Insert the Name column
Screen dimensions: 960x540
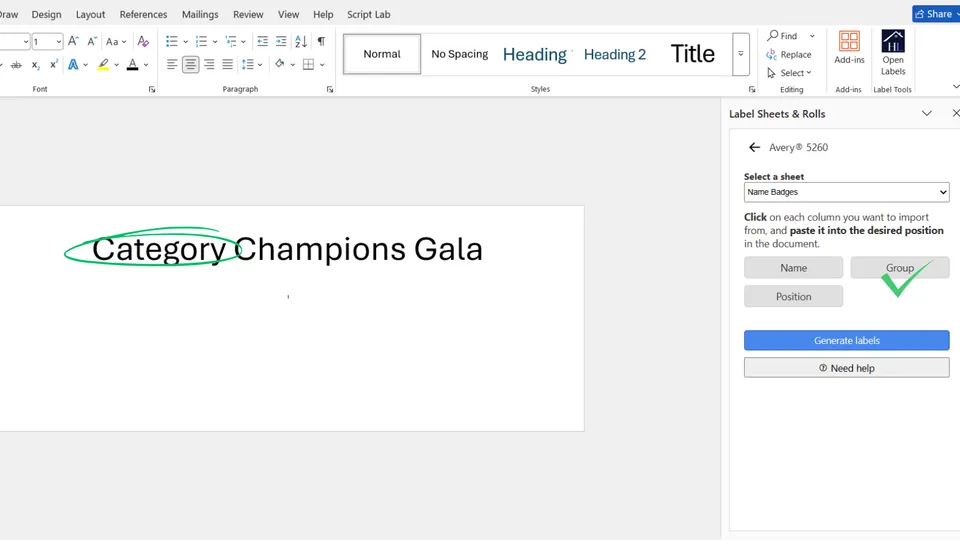793,268
